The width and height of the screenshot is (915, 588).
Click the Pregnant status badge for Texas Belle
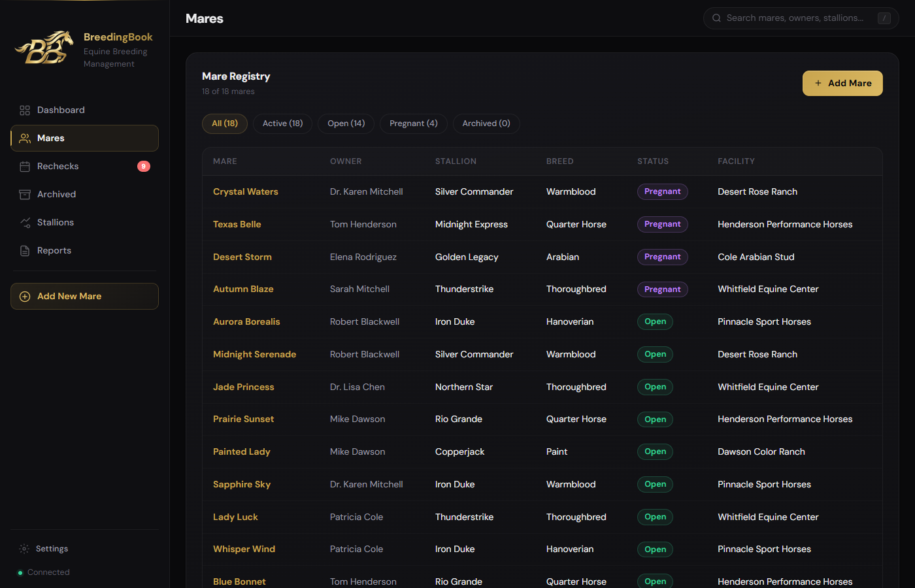(663, 225)
